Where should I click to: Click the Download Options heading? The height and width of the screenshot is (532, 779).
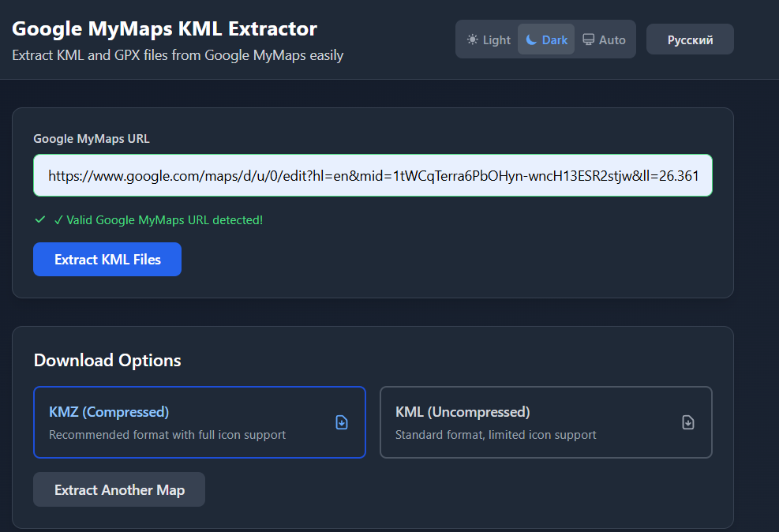tap(107, 360)
